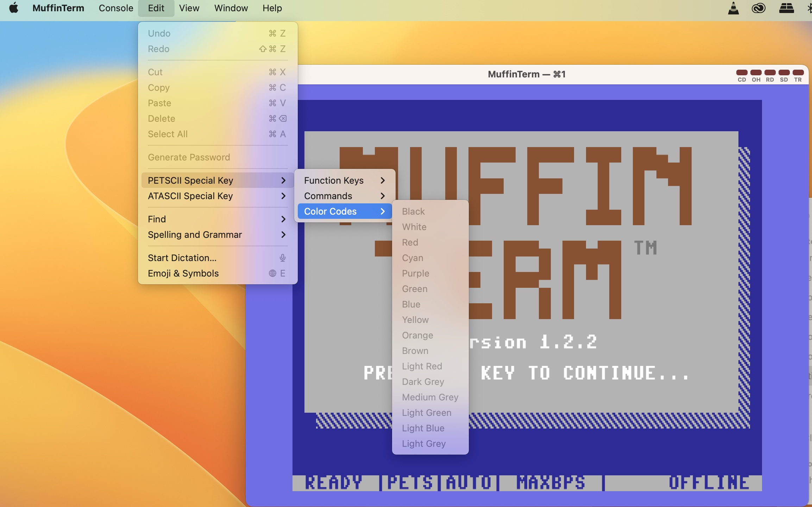Click Generate Password in the Edit menu
The width and height of the screenshot is (812, 507).
[218, 157]
